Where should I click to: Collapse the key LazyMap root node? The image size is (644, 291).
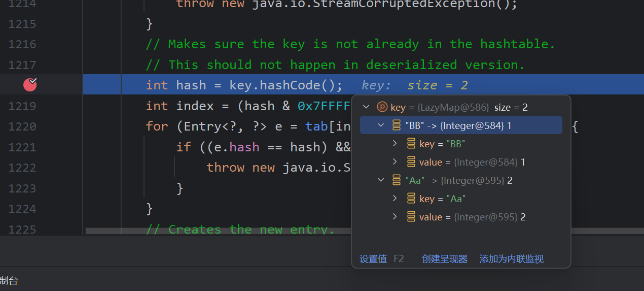coord(366,107)
